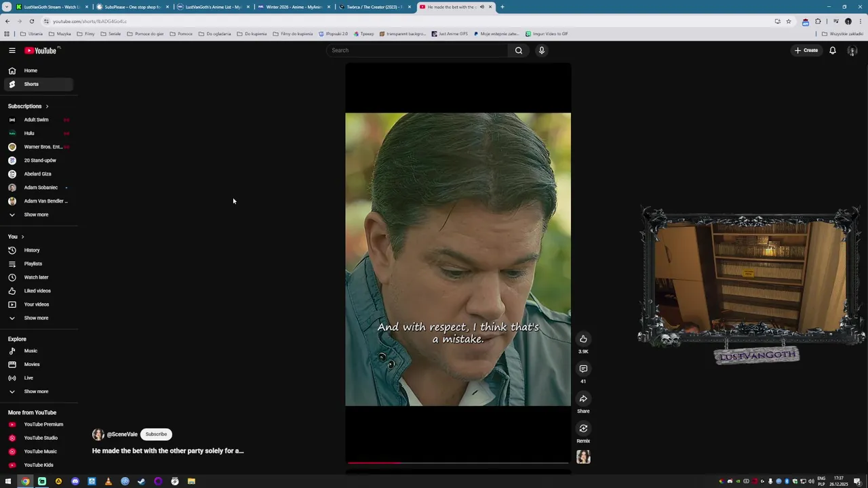The height and width of the screenshot is (488, 868).
Task: Expand Show more under Subscriptions
Action: click(38, 215)
